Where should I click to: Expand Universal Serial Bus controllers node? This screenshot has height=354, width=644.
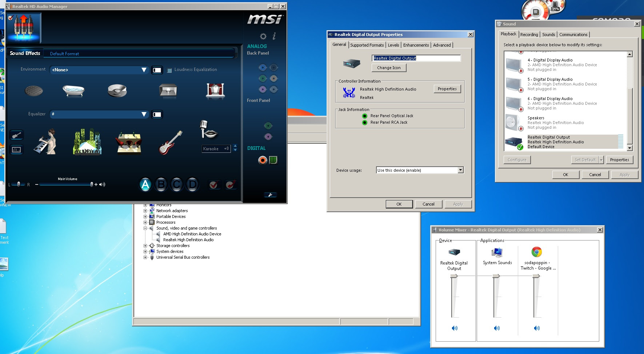point(145,257)
